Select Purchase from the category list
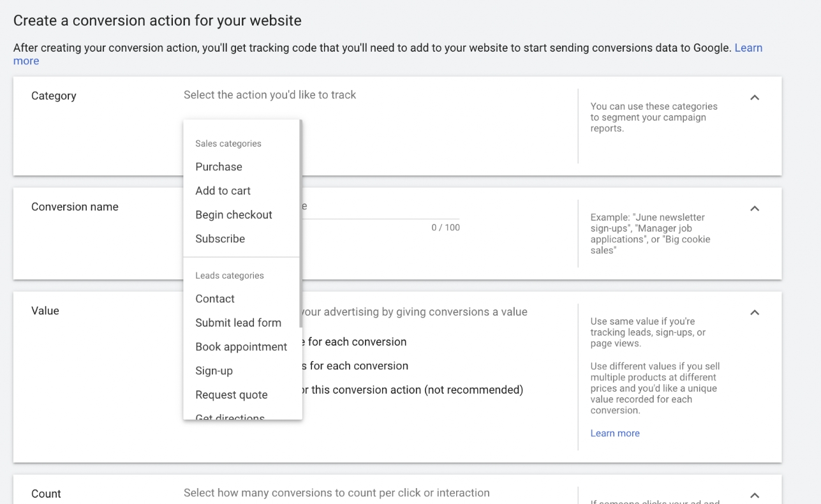The image size is (821, 504). (219, 167)
